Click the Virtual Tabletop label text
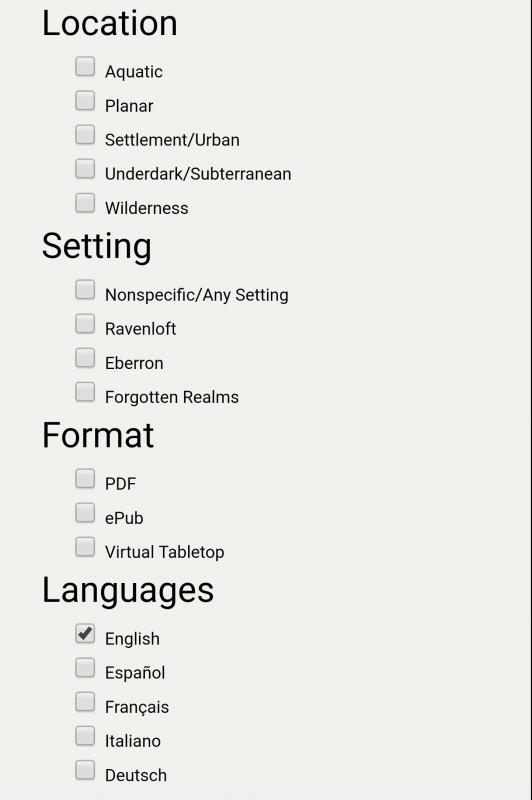 click(165, 552)
